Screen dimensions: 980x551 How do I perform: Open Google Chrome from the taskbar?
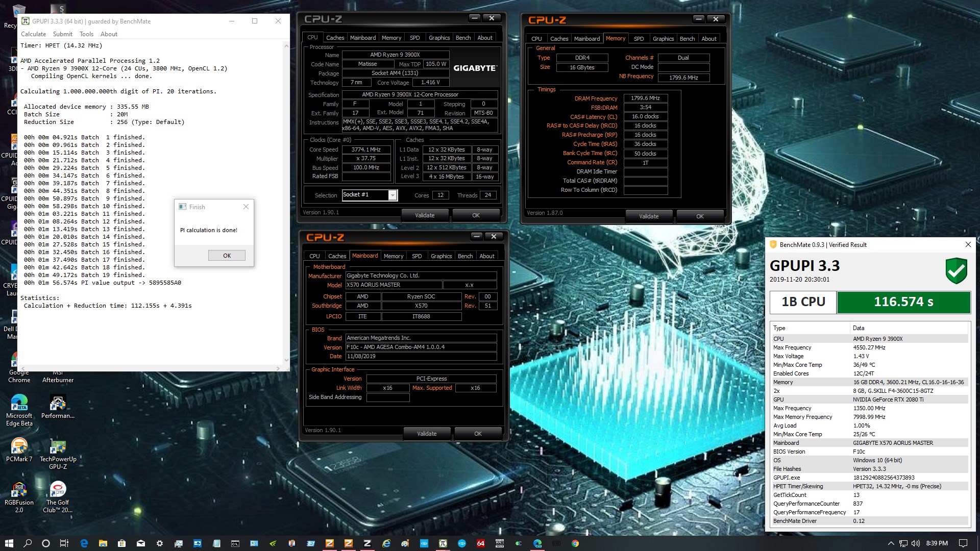click(x=575, y=543)
